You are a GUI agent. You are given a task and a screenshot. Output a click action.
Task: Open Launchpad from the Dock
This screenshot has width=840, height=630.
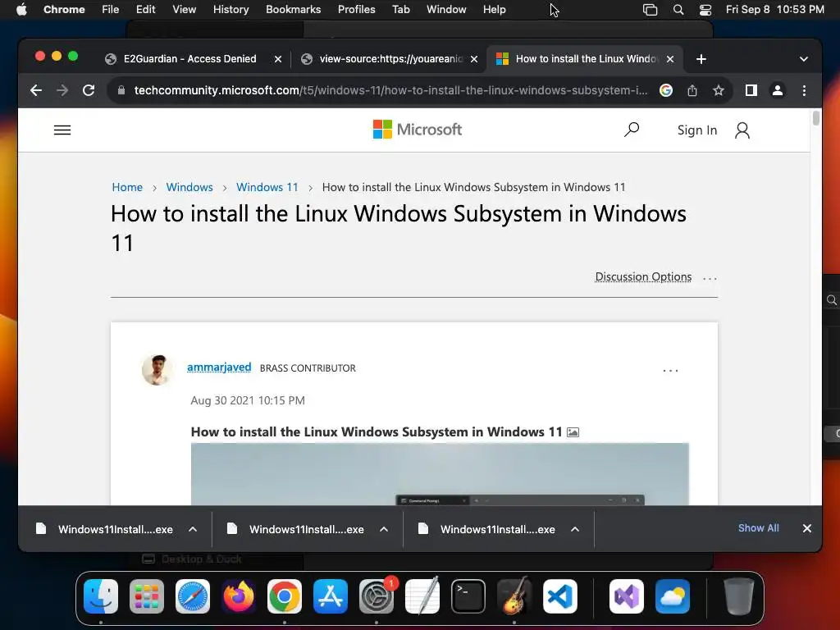(x=147, y=596)
